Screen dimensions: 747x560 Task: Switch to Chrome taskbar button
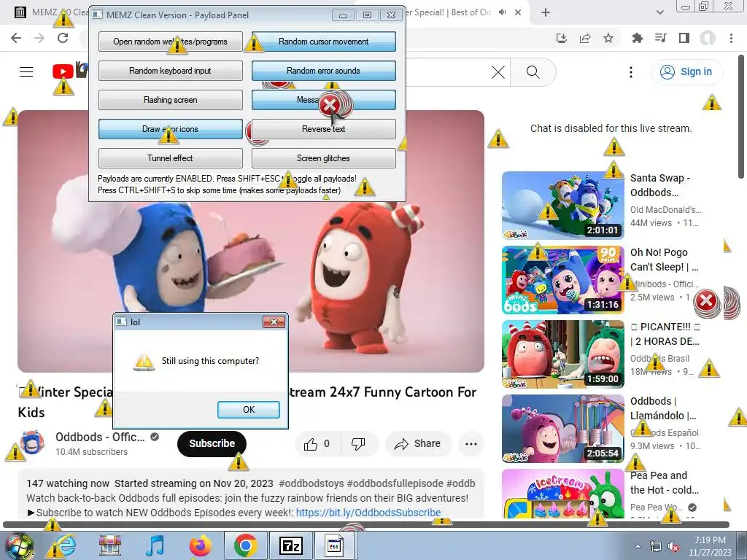[245, 545]
